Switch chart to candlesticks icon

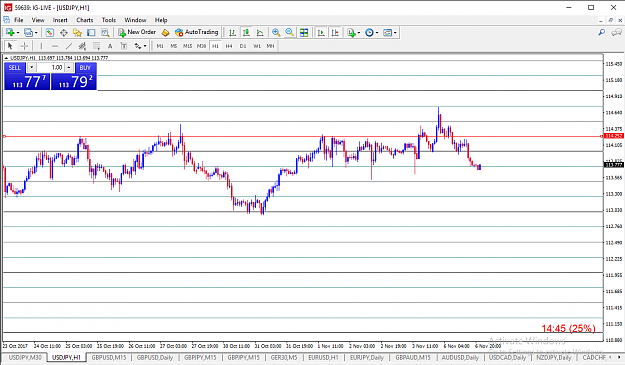pos(246,33)
